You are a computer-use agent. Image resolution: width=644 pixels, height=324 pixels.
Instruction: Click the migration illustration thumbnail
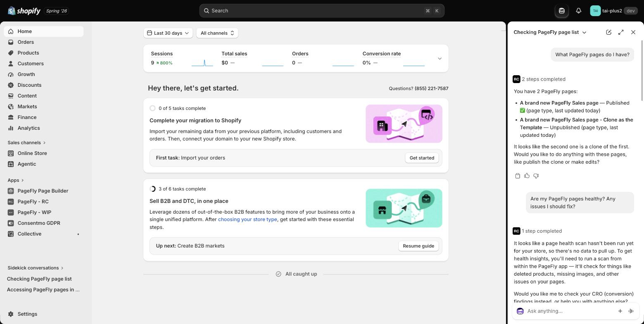(x=404, y=124)
